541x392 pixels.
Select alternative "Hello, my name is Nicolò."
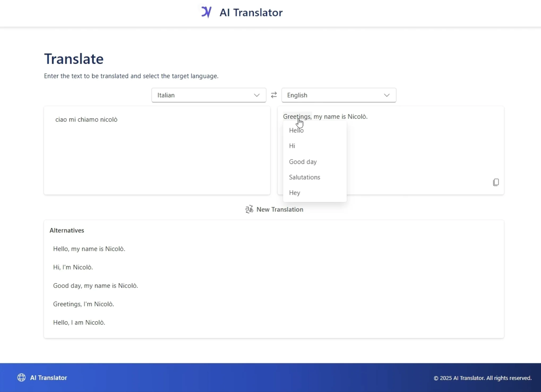point(89,249)
